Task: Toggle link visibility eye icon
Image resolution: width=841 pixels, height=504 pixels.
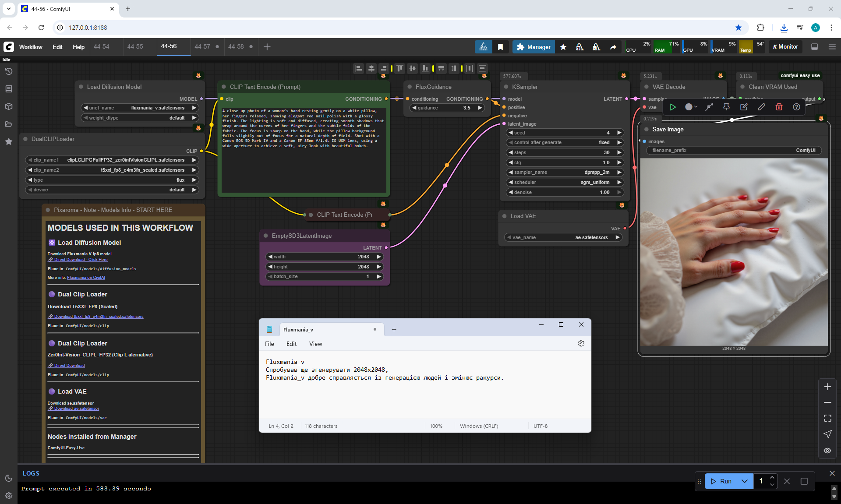Action: click(x=827, y=450)
